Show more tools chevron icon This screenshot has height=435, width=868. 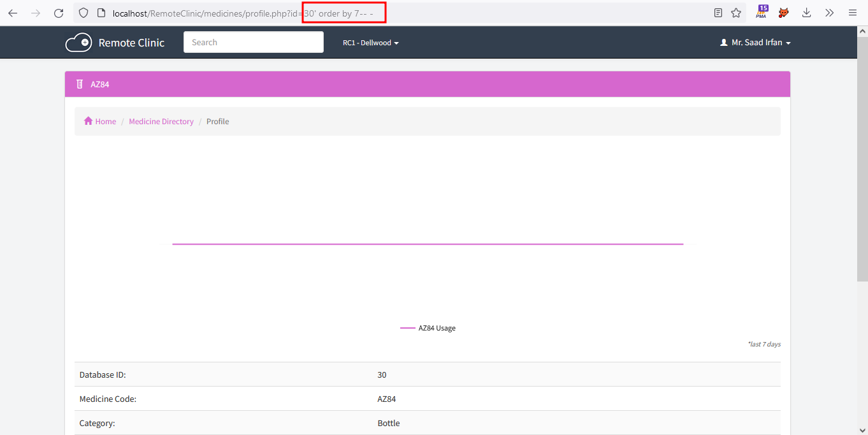(x=829, y=13)
